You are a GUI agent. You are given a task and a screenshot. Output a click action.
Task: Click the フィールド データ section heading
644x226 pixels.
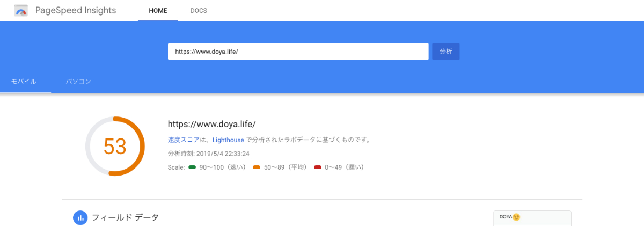pos(125,217)
